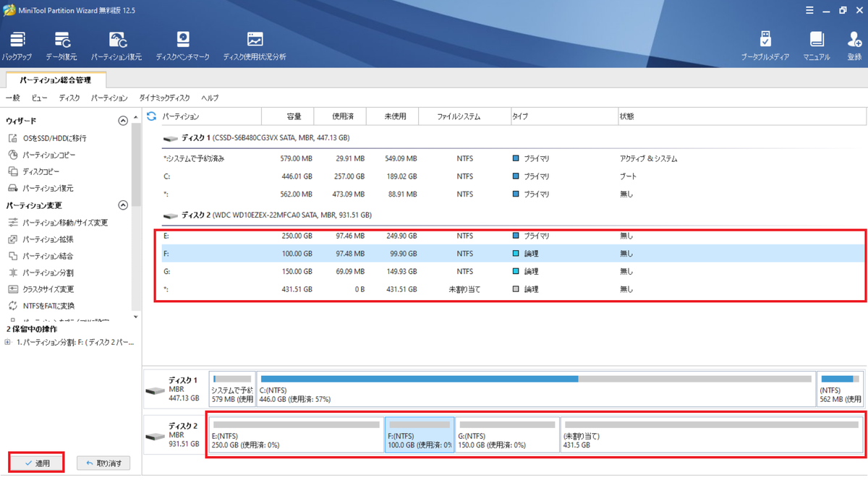Select the 431.51 GB unallocated row
The height and width of the screenshot is (488, 868).
(x=514, y=289)
